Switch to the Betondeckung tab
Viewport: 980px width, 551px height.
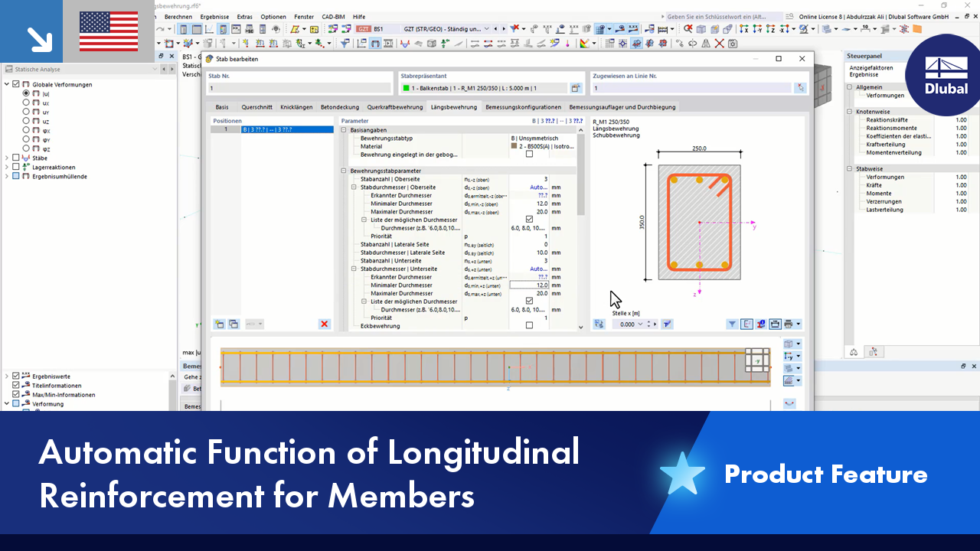tap(339, 107)
